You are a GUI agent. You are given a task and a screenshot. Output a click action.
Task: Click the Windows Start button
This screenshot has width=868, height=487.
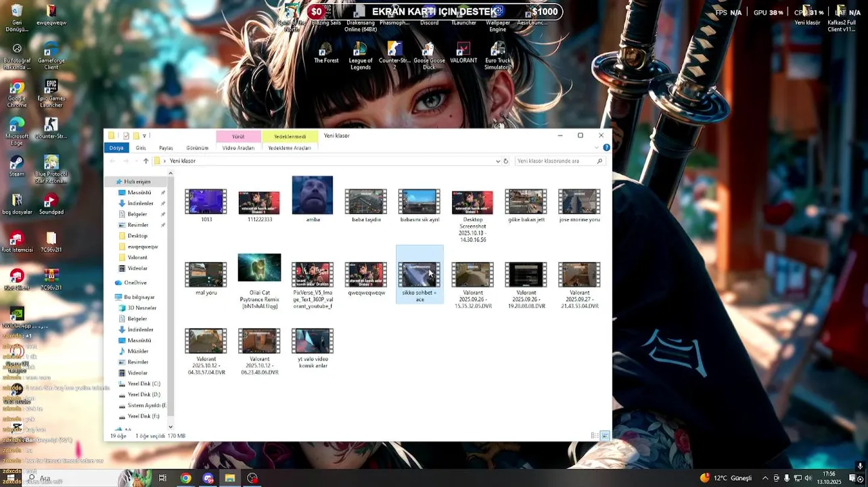11,478
